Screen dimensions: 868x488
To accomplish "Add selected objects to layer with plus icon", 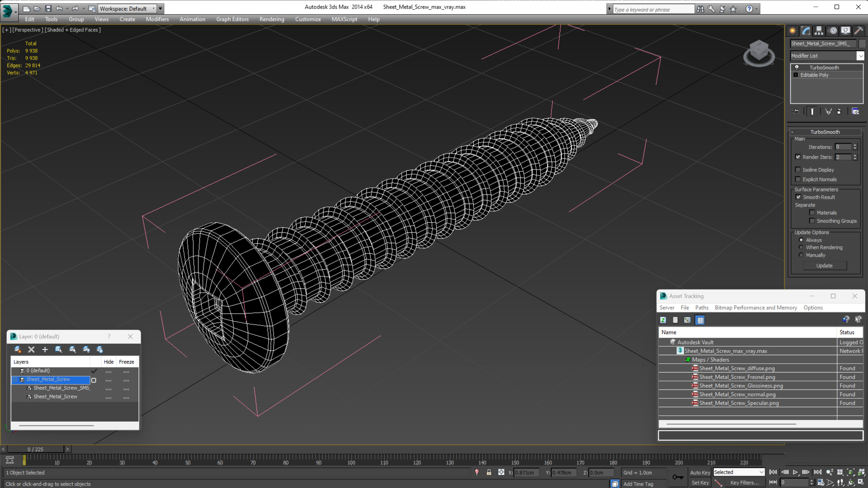I will (45, 349).
